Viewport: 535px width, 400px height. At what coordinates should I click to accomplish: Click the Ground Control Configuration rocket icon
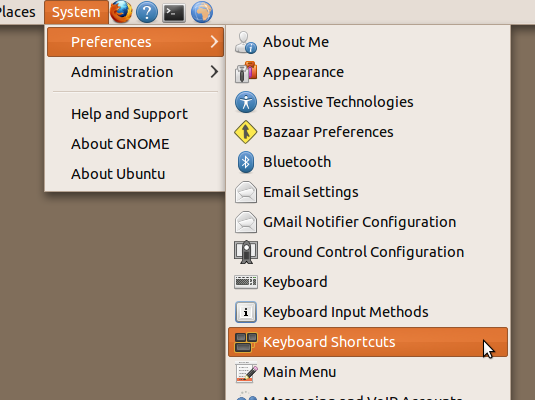[x=246, y=252]
